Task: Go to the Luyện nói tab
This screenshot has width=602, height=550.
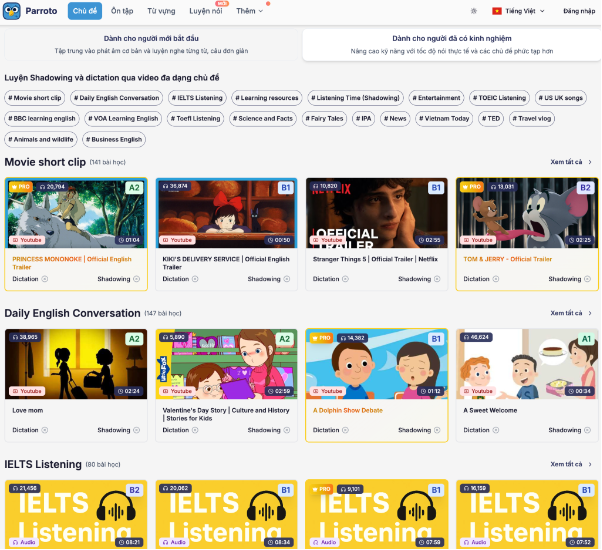Action: (x=206, y=11)
